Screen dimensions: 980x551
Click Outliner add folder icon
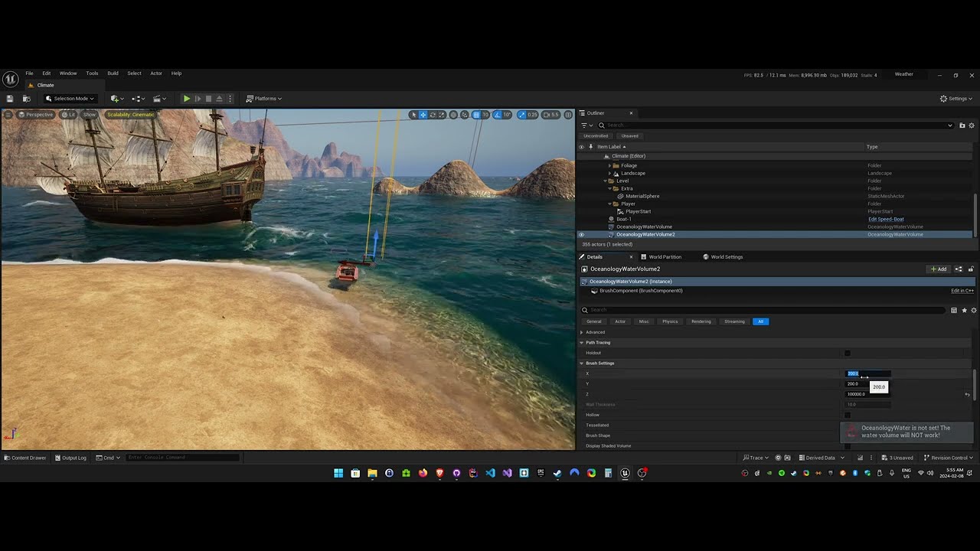(962, 126)
